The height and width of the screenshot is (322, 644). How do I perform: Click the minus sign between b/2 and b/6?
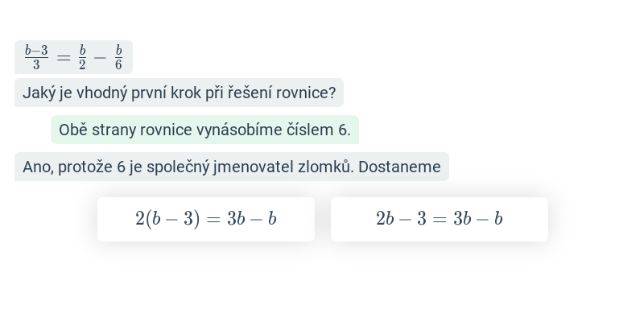coord(100,58)
